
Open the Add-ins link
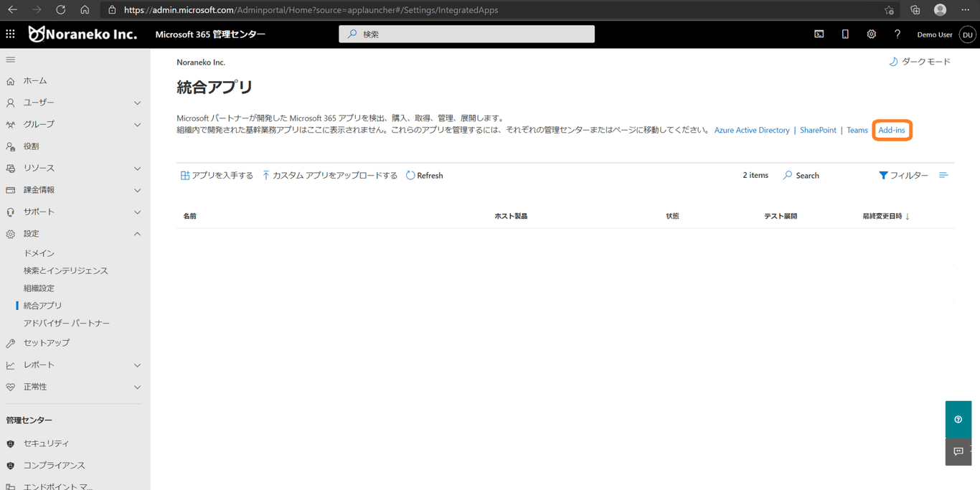click(892, 130)
